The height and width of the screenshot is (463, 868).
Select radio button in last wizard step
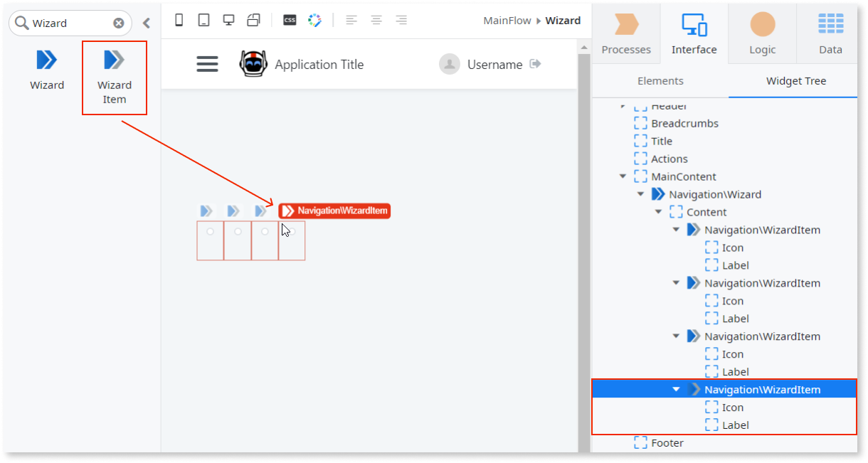coord(291,230)
